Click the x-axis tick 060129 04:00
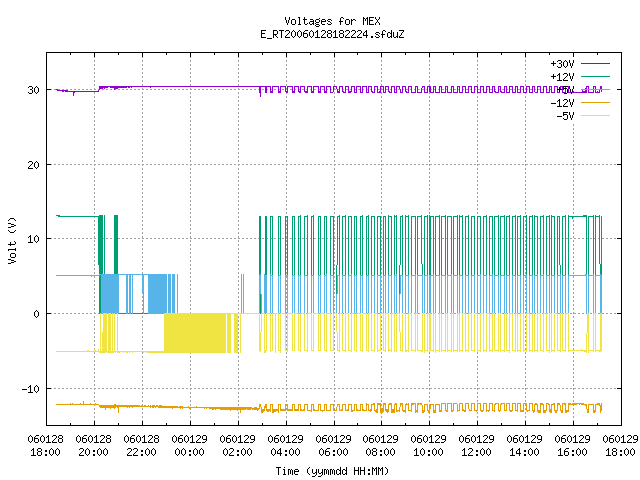Screen dimensions: 640x480 tap(285, 446)
